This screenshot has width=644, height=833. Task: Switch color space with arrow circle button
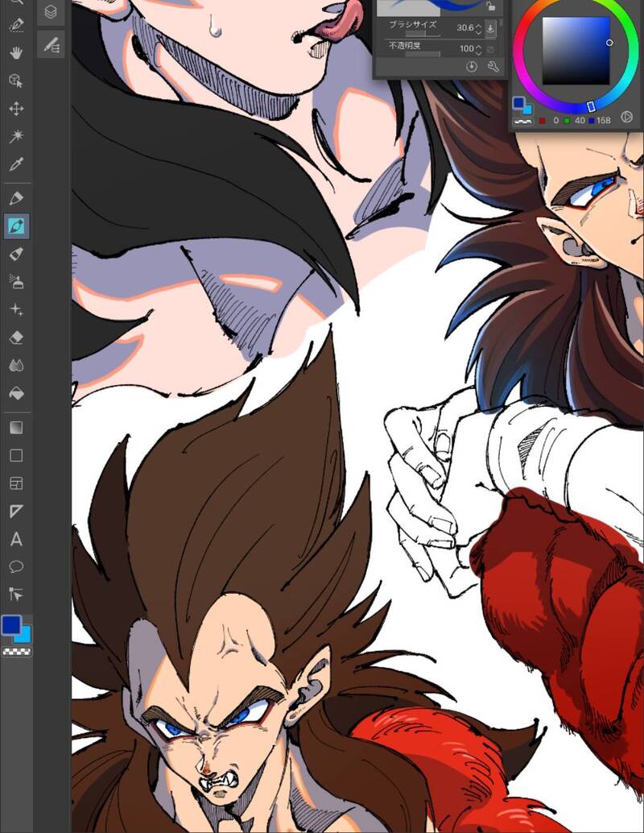coord(627,117)
